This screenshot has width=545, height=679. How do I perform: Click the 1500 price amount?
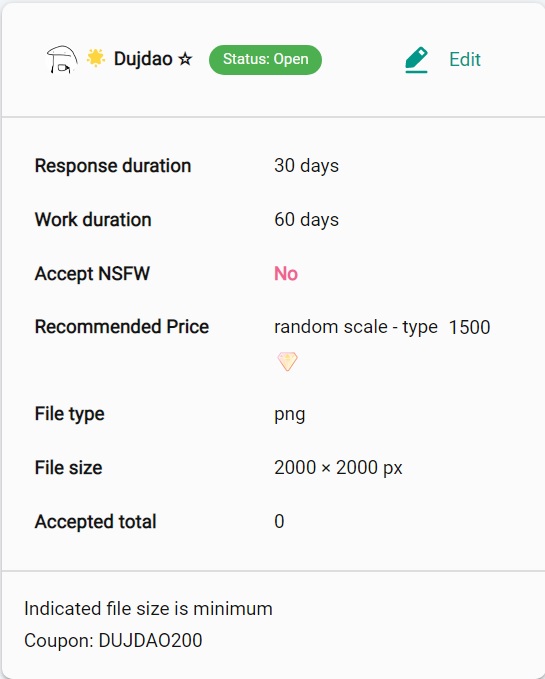[469, 327]
